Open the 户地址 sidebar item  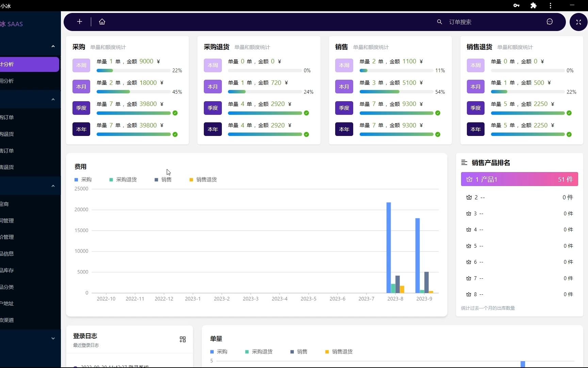tap(30, 304)
